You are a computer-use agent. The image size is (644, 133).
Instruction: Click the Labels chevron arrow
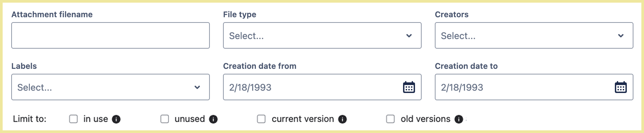point(197,87)
